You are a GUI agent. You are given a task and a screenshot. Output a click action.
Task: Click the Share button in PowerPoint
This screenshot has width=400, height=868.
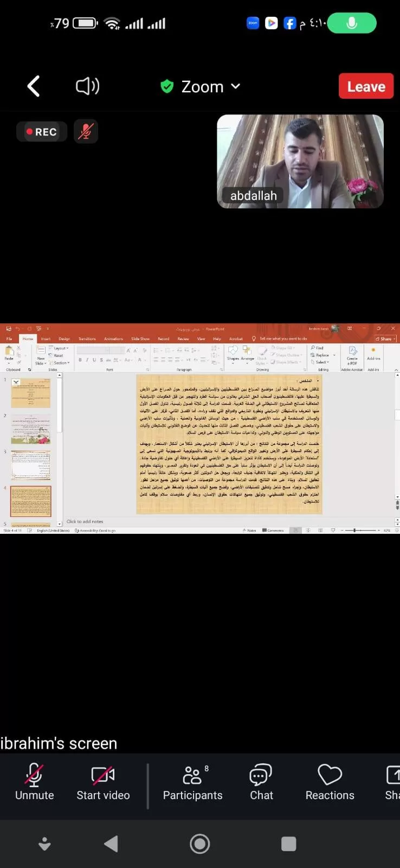pos(385,339)
